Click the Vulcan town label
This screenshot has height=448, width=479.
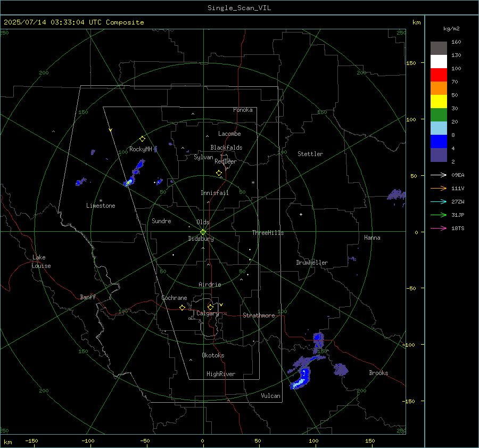[270, 396]
